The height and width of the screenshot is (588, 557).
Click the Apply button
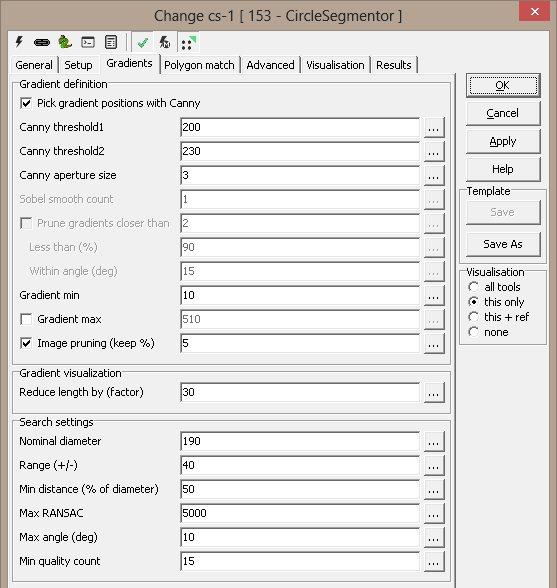tap(503, 141)
